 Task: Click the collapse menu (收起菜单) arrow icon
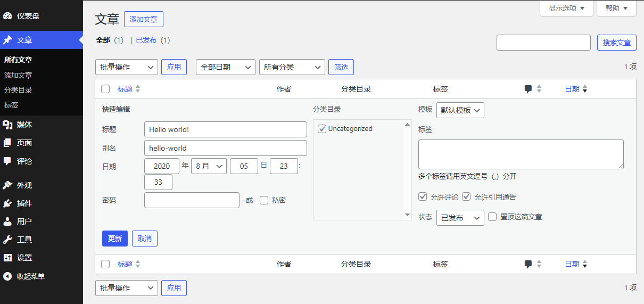click(7, 276)
